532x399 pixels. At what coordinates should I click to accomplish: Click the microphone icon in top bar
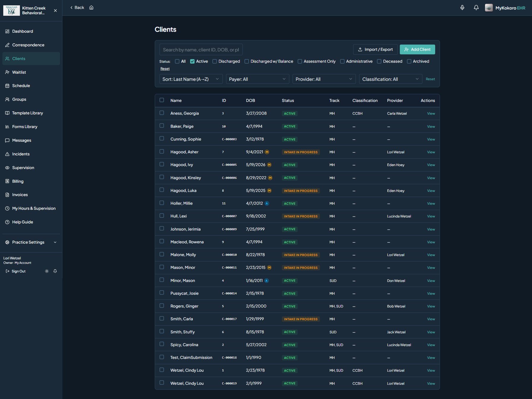click(x=462, y=8)
